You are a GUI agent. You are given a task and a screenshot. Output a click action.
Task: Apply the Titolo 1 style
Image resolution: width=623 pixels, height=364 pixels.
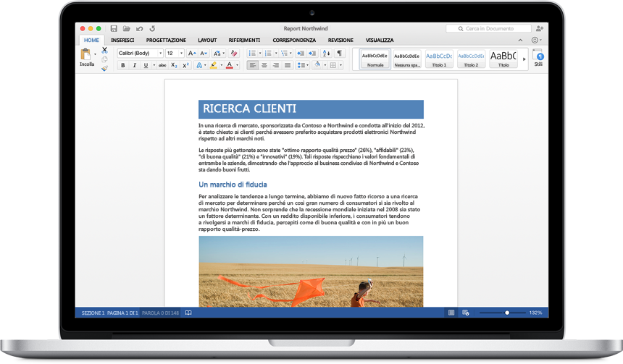[x=439, y=59]
